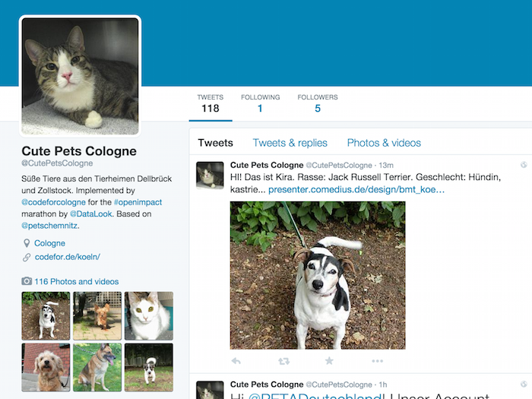
Task: Reply to the Kira tweet
Action: (x=236, y=361)
